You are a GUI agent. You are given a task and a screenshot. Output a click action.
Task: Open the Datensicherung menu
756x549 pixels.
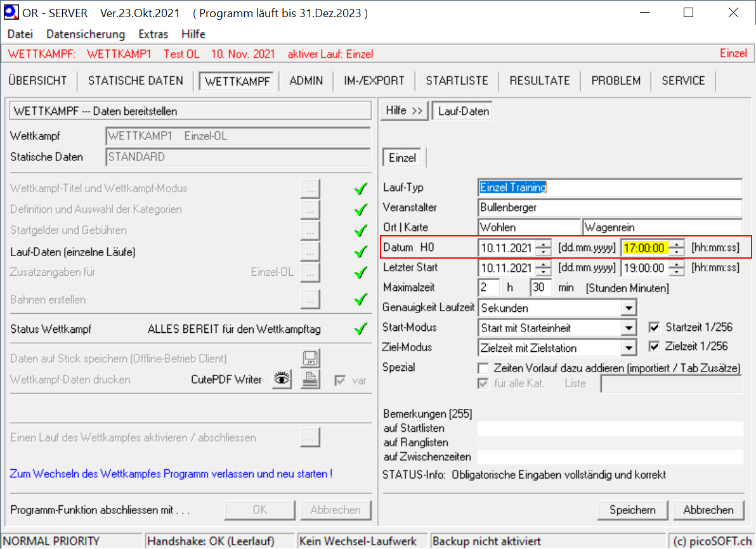(86, 34)
